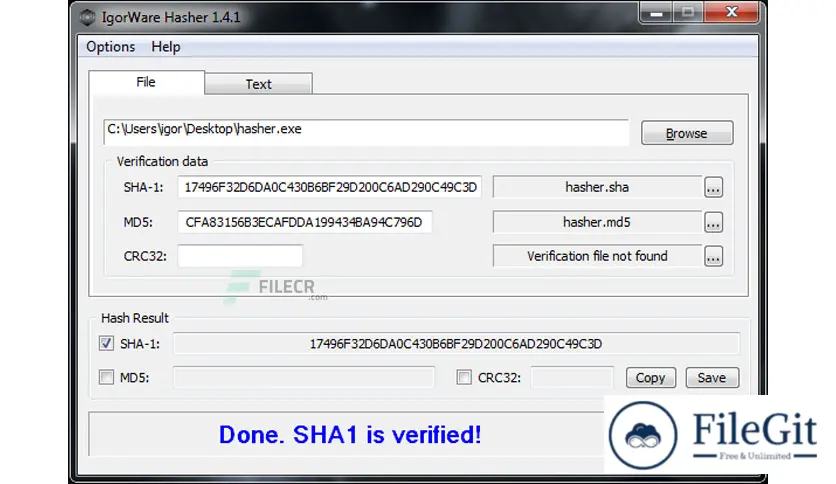Image resolution: width=836 pixels, height=484 pixels.
Task: Switch to the Text tab
Action: (x=259, y=84)
